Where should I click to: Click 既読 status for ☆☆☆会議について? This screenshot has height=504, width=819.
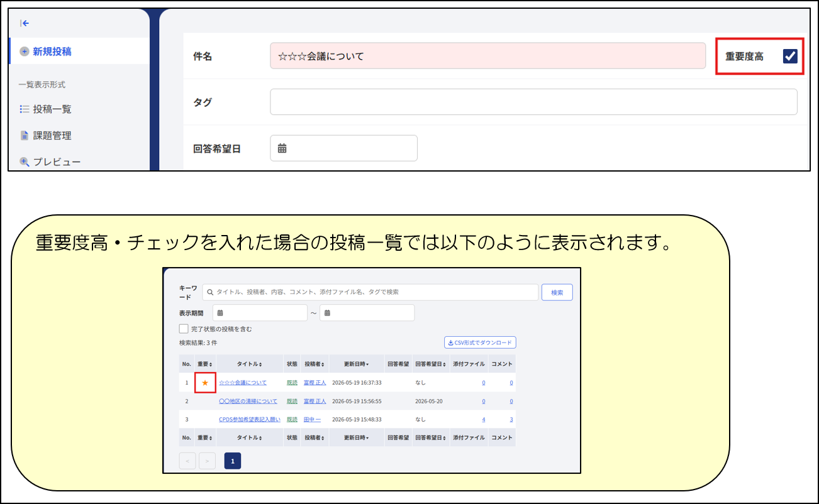pyautogui.click(x=292, y=382)
